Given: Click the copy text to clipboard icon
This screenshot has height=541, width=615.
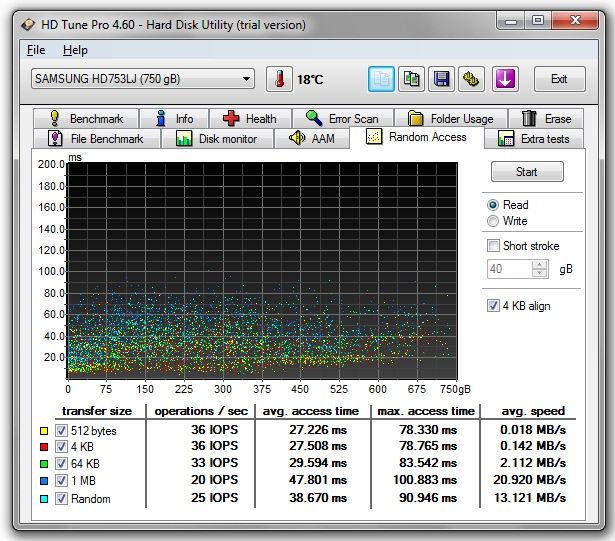Looking at the screenshot, I should click(x=381, y=79).
